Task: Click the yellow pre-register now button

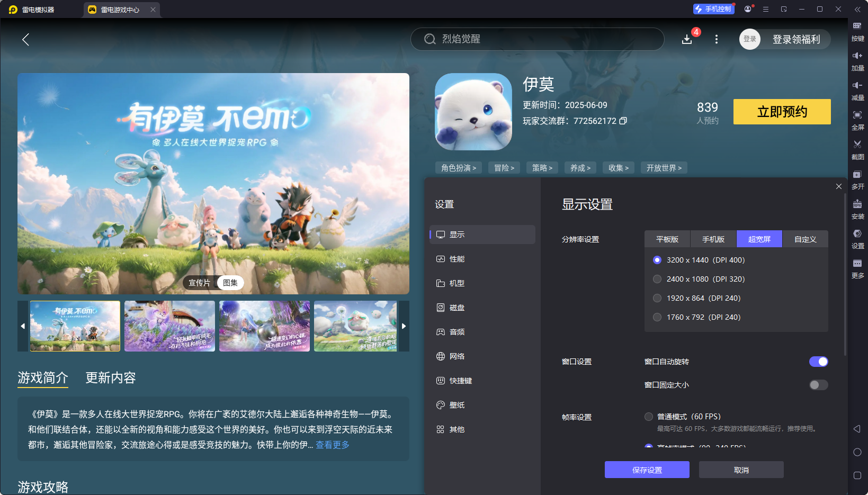Action: (x=782, y=112)
